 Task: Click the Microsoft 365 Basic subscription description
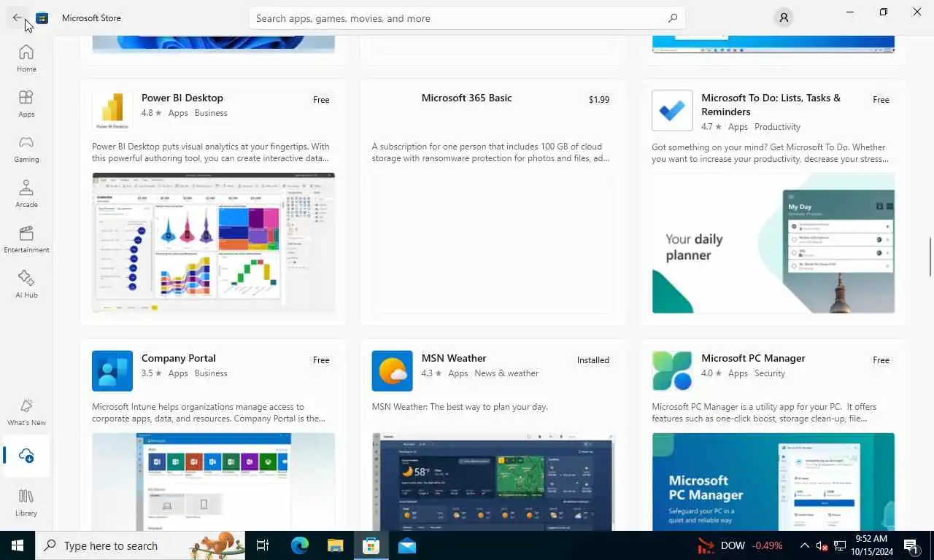click(490, 152)
